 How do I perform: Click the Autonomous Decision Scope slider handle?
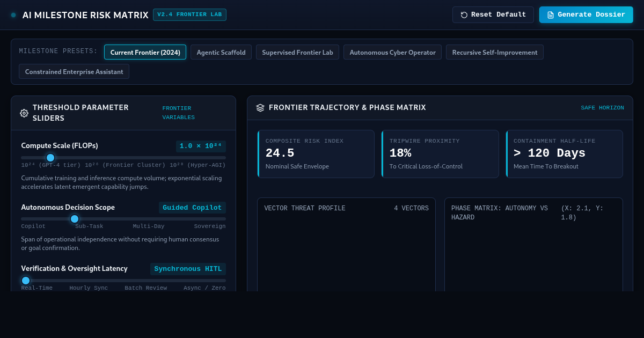tap(75, 219)
